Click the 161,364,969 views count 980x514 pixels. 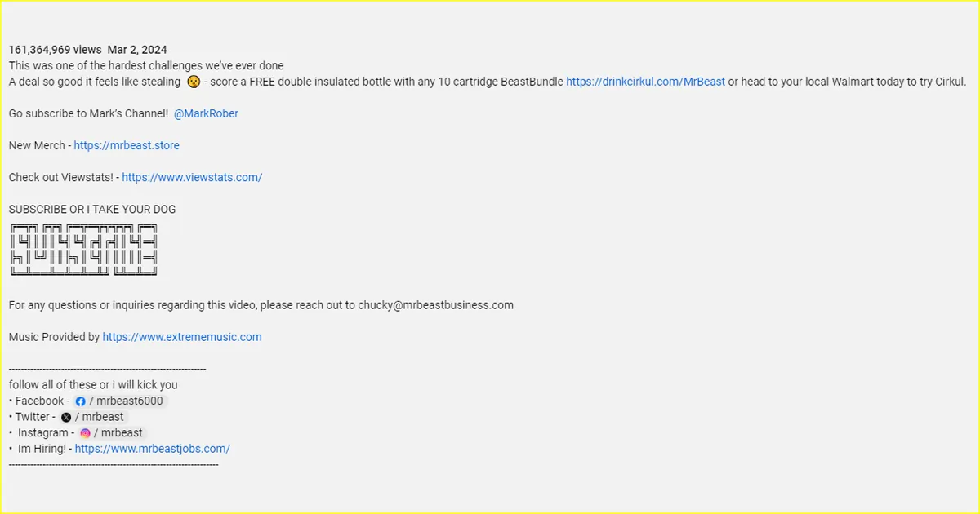(x=56, y=50)
